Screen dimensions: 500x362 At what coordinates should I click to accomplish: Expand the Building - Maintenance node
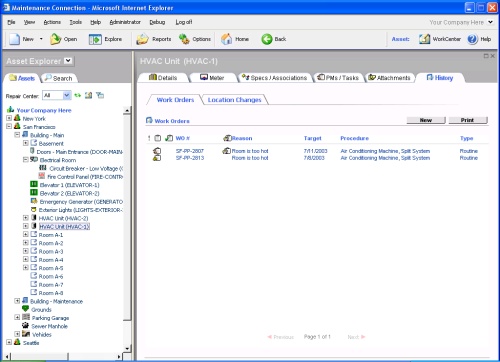click(x=17, y=301)
